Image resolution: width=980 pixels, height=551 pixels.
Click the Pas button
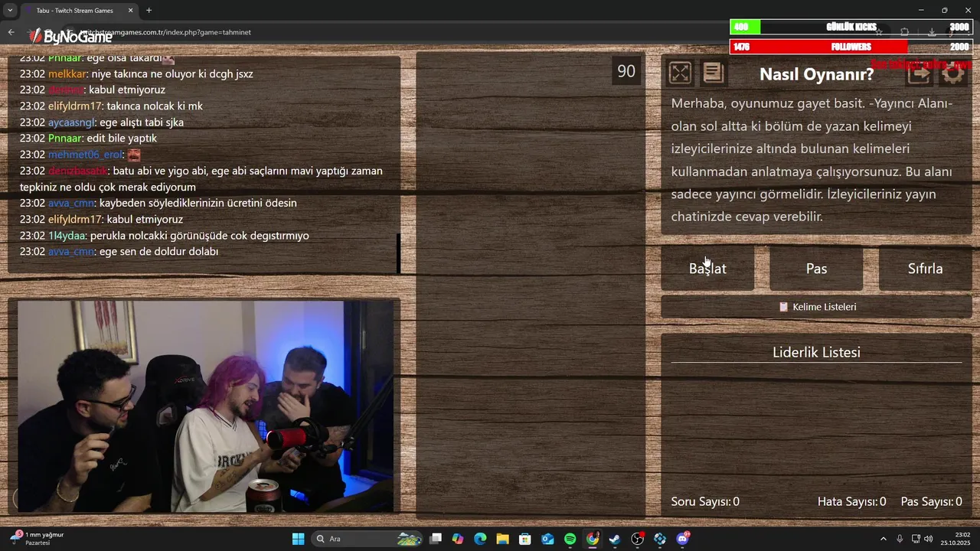pyautogui.click(x=816, y=269)
